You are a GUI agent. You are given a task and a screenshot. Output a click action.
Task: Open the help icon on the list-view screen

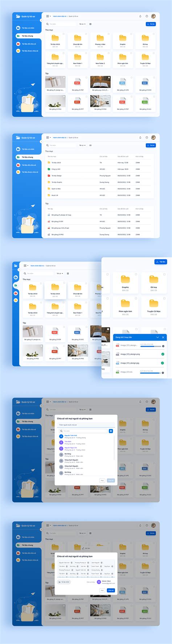147,138
